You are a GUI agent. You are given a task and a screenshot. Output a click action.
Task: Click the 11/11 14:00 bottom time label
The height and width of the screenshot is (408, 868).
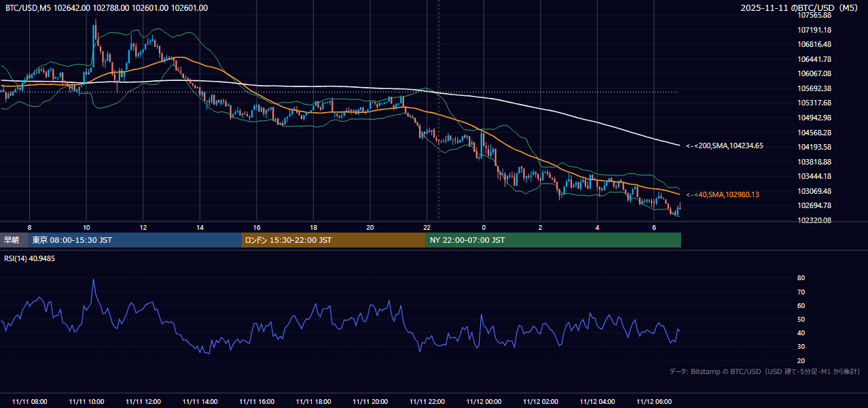tap(200, 402)
